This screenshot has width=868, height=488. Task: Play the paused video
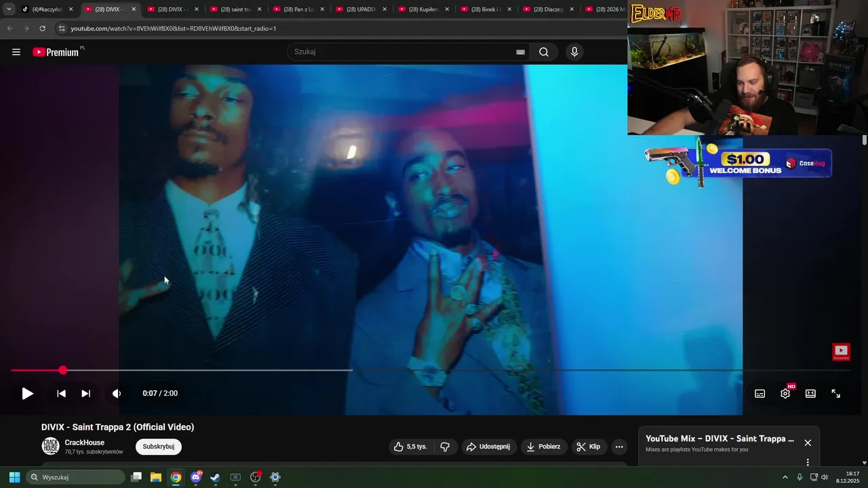(x=27, y=393)
